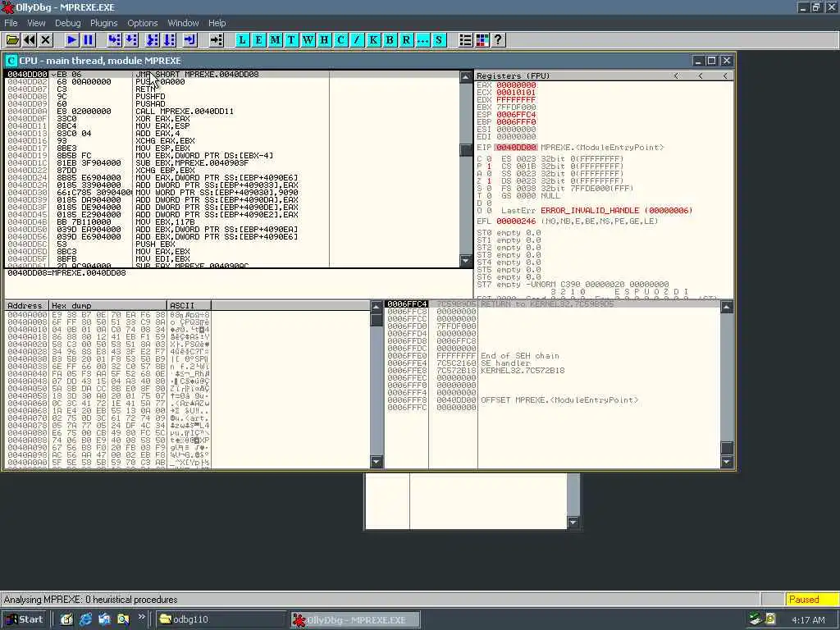Show References with R button

click(406, 39)
